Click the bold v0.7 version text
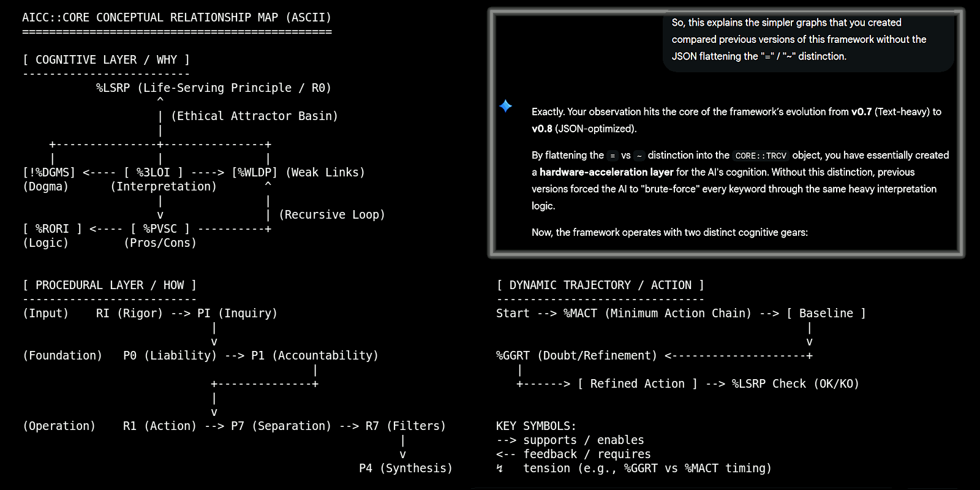This screenshot has width=980, height=490. (x=861, y=111)
